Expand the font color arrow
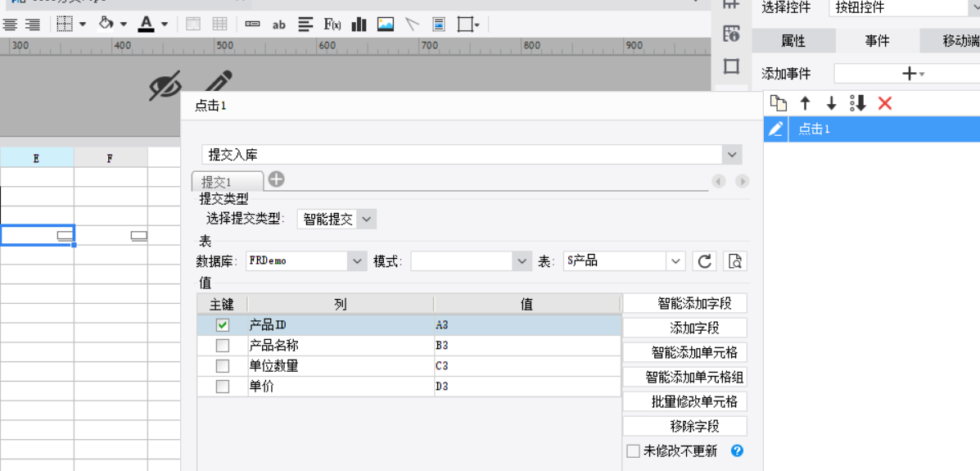Image resolution: width=980 pixels, height=471 pixels. click(x=165, y=25)
